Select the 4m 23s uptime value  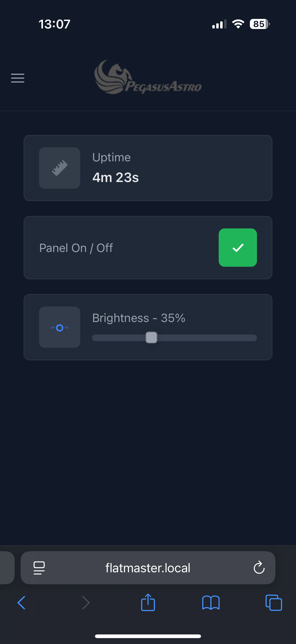pos(115,178)
